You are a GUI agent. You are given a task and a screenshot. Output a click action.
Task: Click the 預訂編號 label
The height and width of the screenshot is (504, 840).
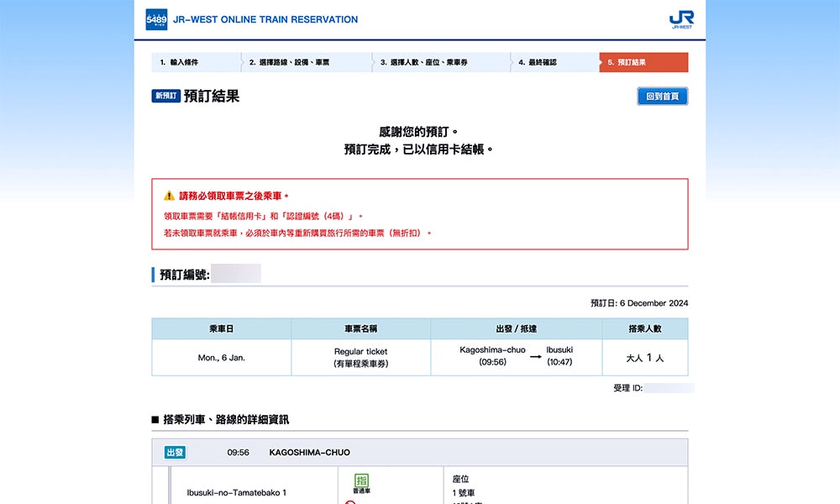(184, 274)
